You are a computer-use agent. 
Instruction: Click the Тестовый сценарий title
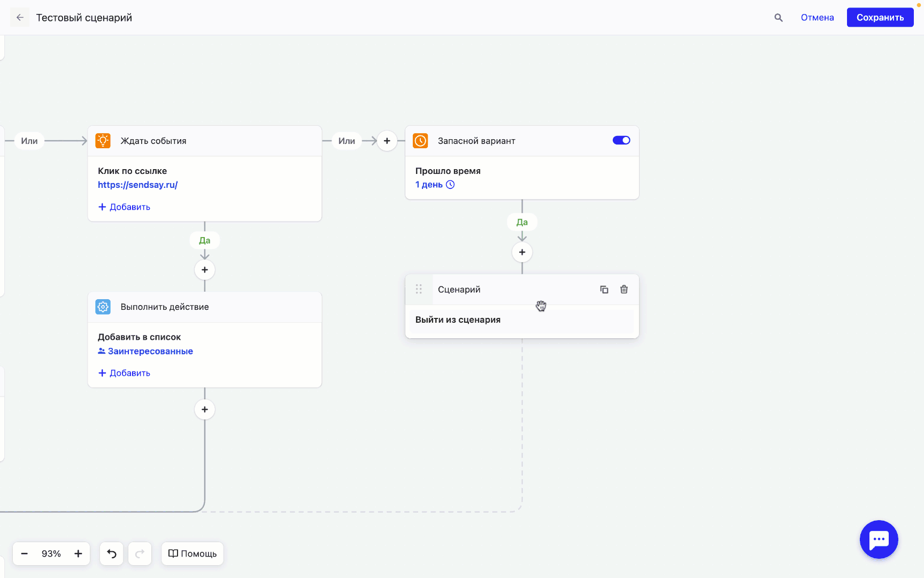coord(84,18)
